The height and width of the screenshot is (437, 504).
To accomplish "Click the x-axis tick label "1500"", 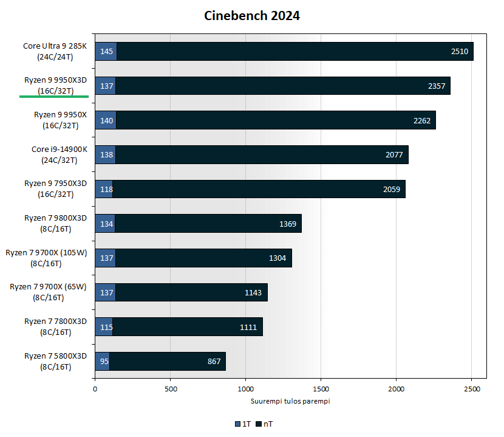I will (321, 389).
